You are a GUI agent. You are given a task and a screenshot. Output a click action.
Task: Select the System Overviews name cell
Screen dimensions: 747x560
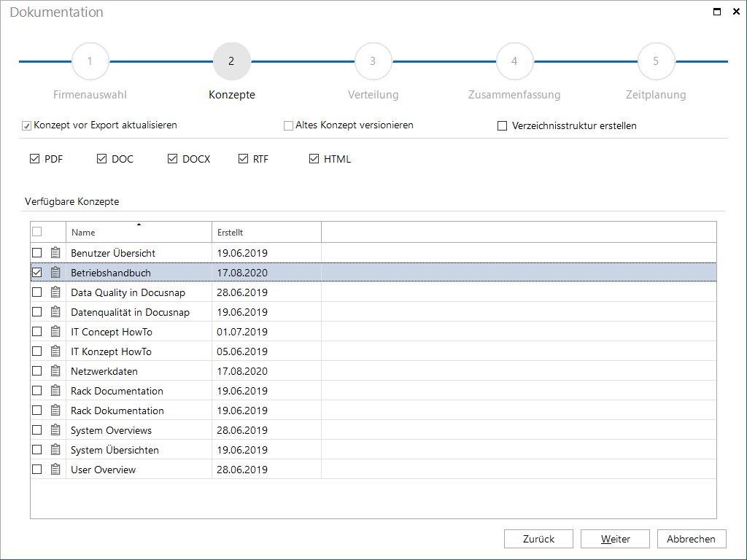pos(139,430)
